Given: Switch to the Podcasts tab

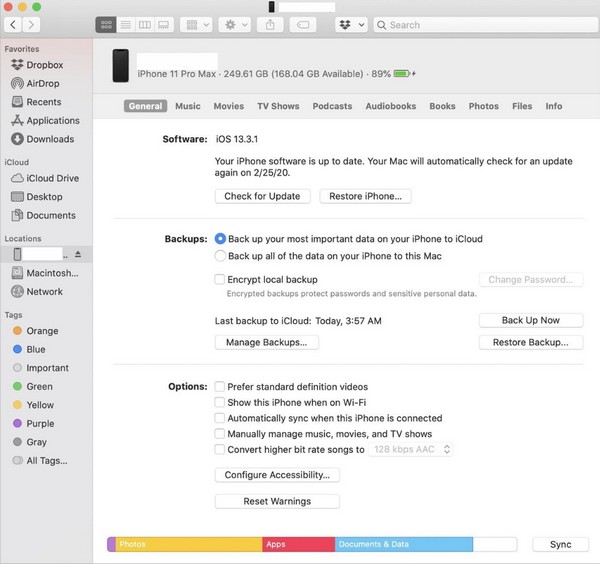Looking at the screenshot, I should click(x=332, y=106).
